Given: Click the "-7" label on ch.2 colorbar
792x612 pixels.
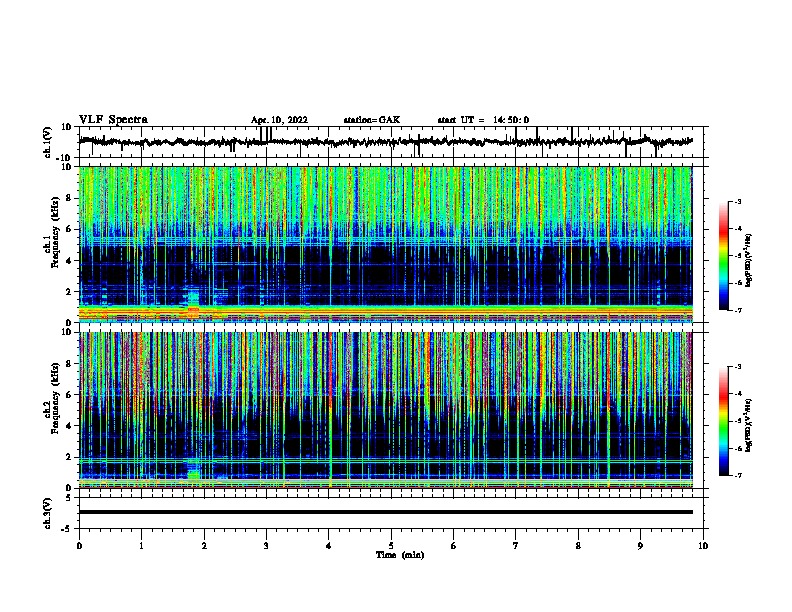Looking at the screenshot, I should [x=738, y=475].
